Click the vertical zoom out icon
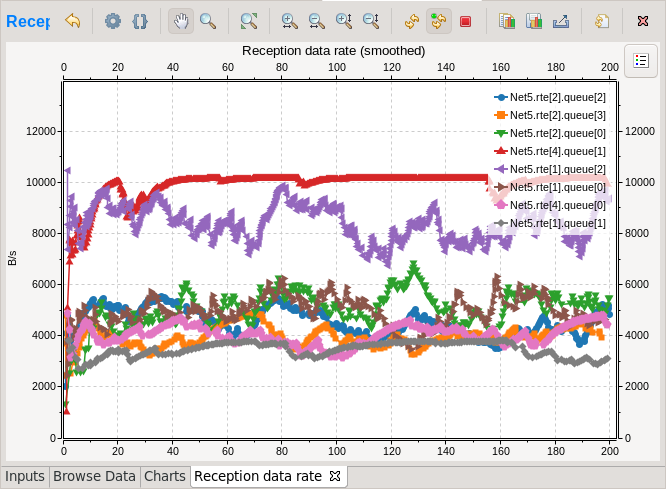 coord(371,21)
